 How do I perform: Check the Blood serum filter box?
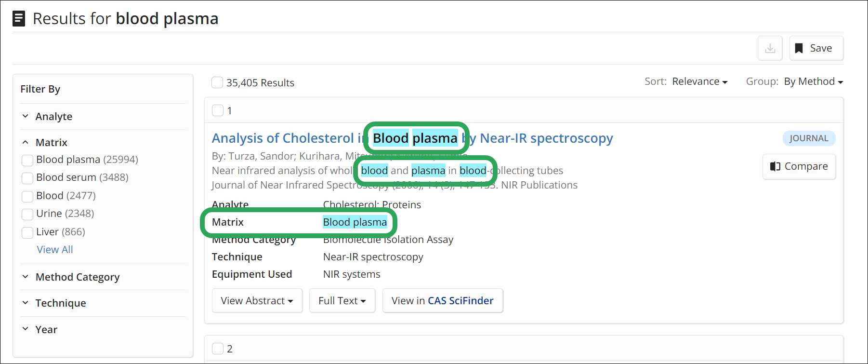(x=27, y=178)
